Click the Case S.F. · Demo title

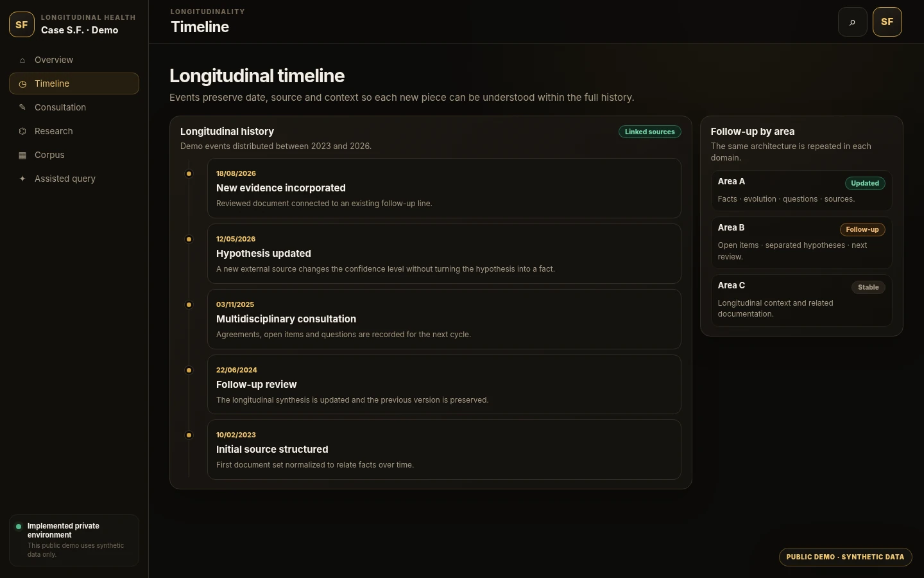click(80, 30)
